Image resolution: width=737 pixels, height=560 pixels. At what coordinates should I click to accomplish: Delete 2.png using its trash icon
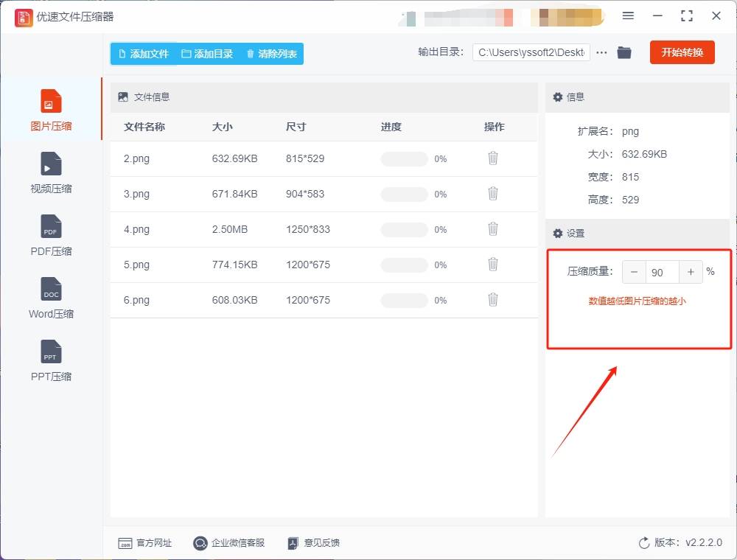coord(492,158)
